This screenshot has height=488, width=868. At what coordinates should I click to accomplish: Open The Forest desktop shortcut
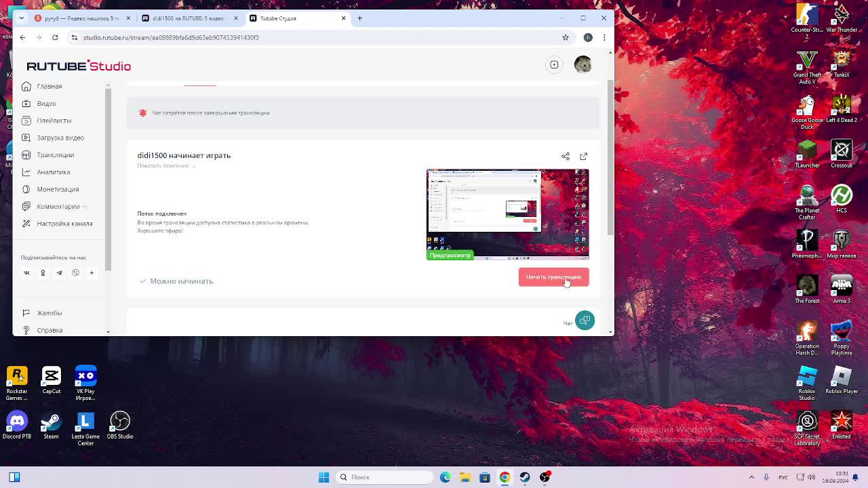click(807, 289)
